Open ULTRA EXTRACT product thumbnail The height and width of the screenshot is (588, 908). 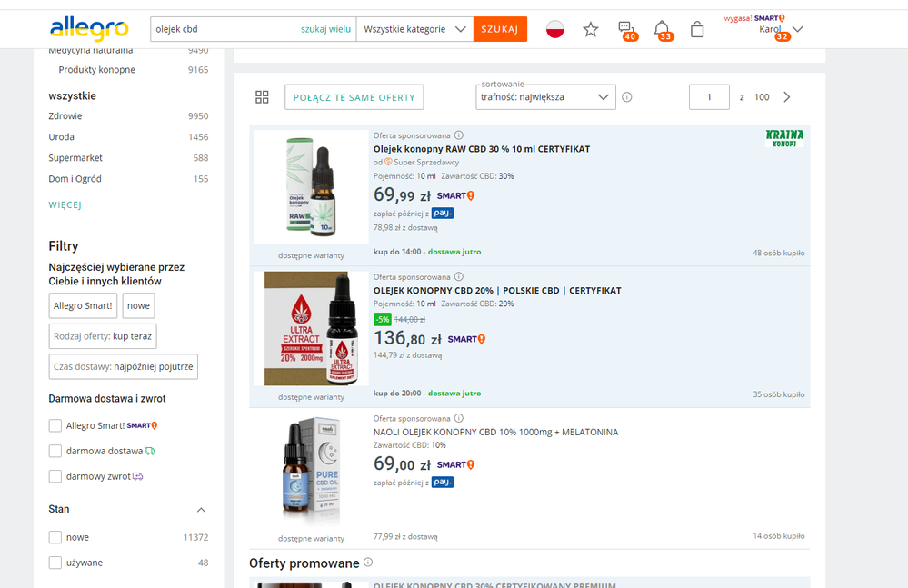(311, 328)
